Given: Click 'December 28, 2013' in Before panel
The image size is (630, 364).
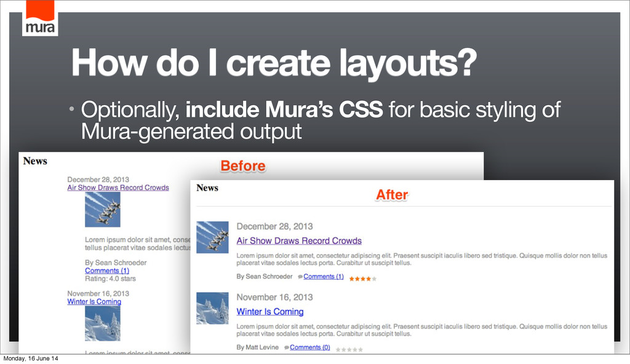Looking at the screenshot, I should pyautogui.click(x=98, y=180).
